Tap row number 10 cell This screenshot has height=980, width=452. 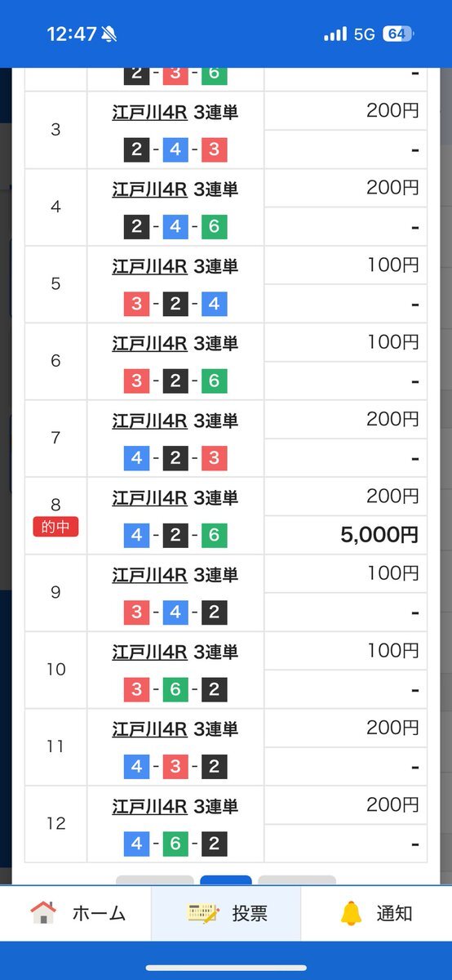point(55,670)
